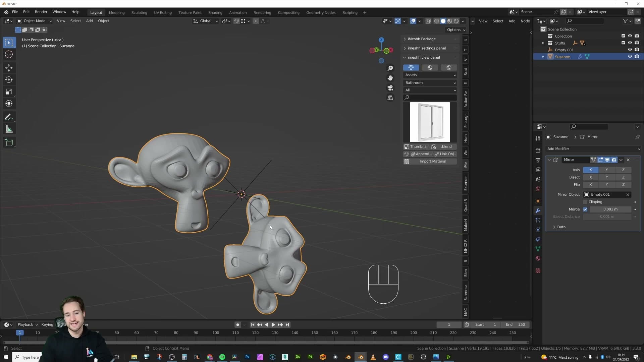644x362 pixels.
Task: Expand the Add Modifier dropdown
Action: pos(593,149)
